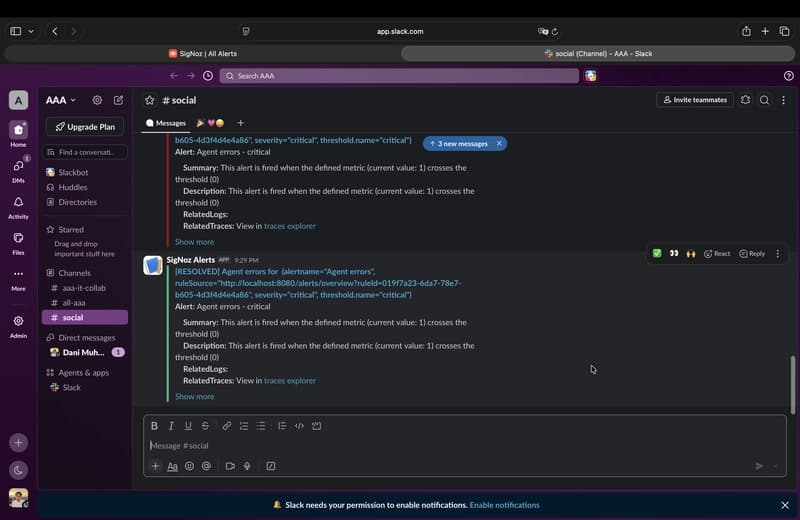Add raised hands reaction to message
800x520 pixels.
pos(691,253)
